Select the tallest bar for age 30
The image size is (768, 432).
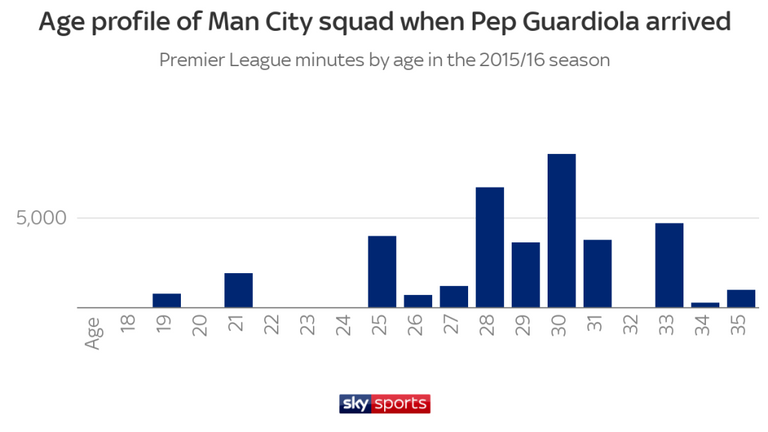point(562,231)
